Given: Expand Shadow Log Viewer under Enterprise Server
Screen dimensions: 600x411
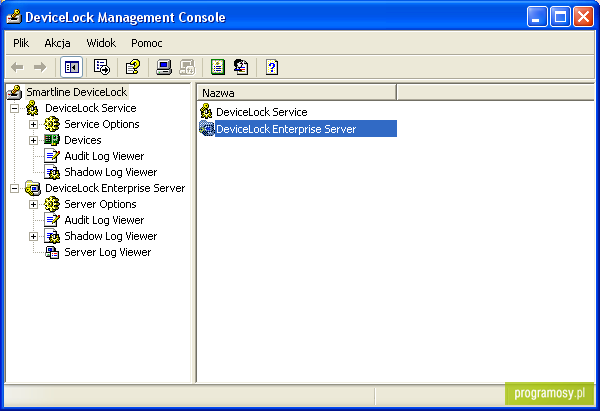Looking at the screenshot, I should point(33,236).
